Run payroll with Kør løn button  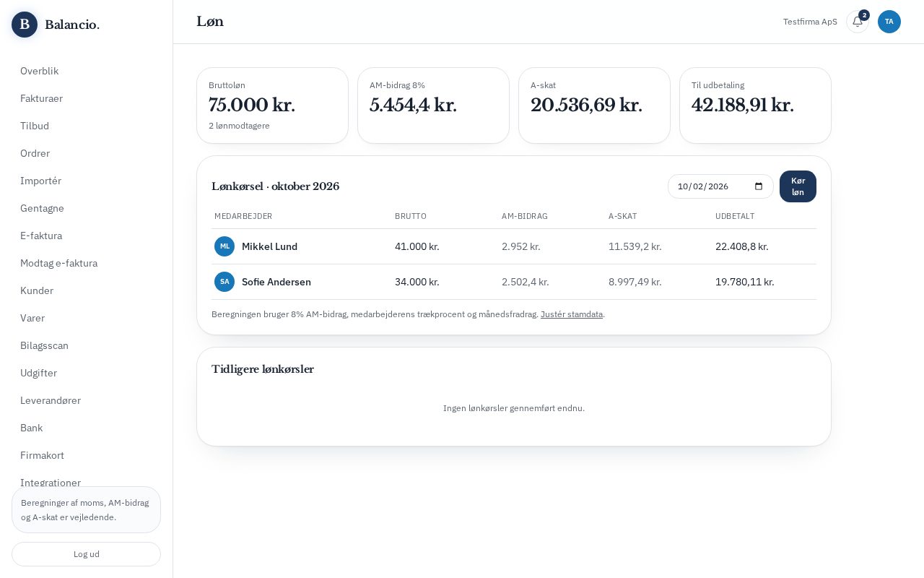[x=798, y=186]
